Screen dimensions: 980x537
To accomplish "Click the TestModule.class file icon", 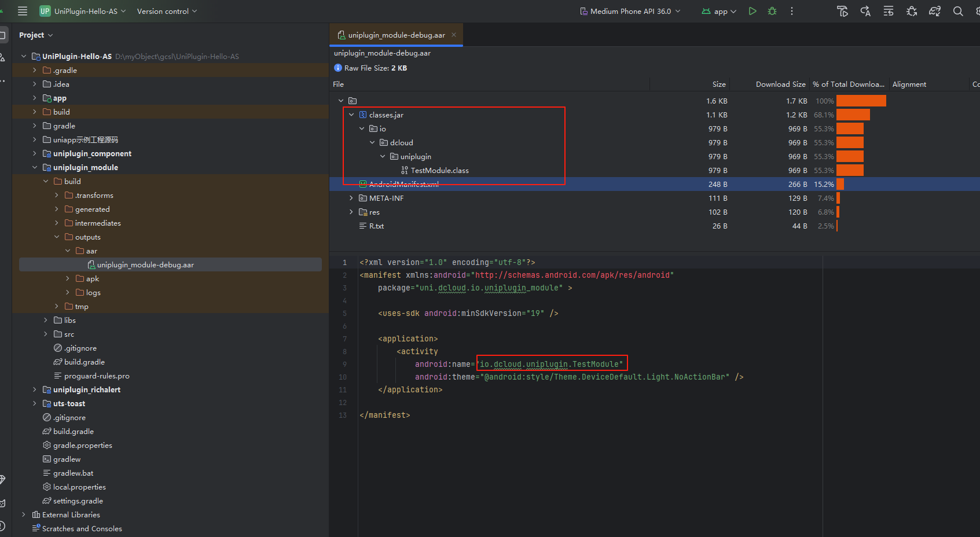I will 404,170.
